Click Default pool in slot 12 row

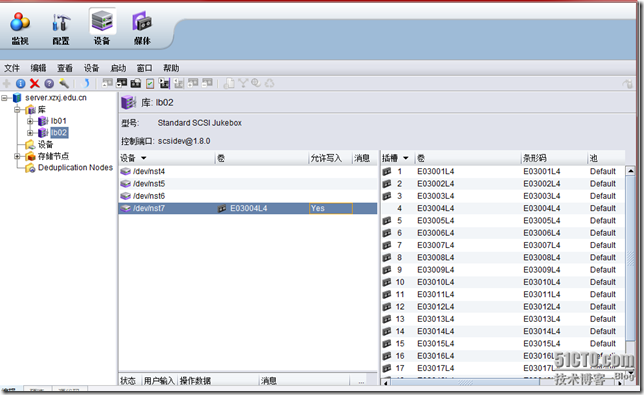[x=603, y=307]
